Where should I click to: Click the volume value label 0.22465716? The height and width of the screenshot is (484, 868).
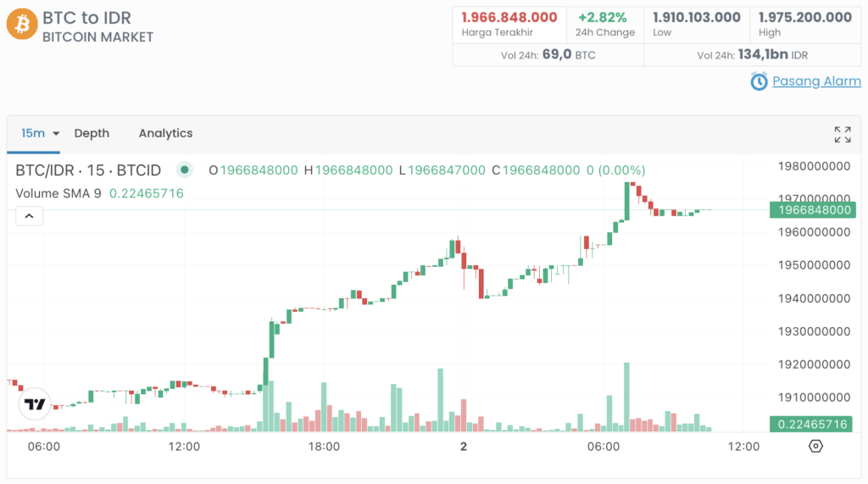[812, 424]
